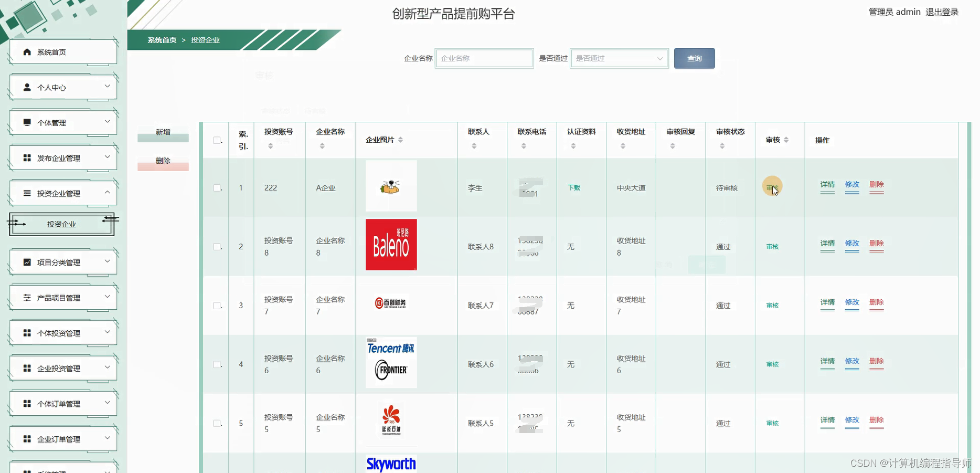Open the A企业 image thumbnail
This screenshot has width=980, height=473.
click(x=391, y=186)
